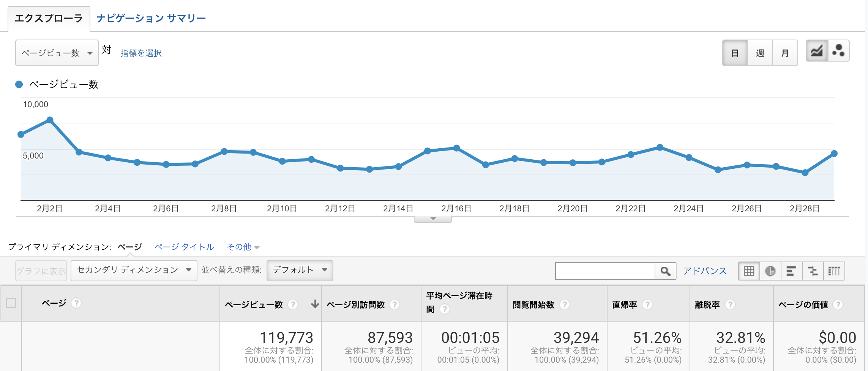Switch graph granularity to 月
Viewport: 868px width, 371px height.
(x=784, y=53)
